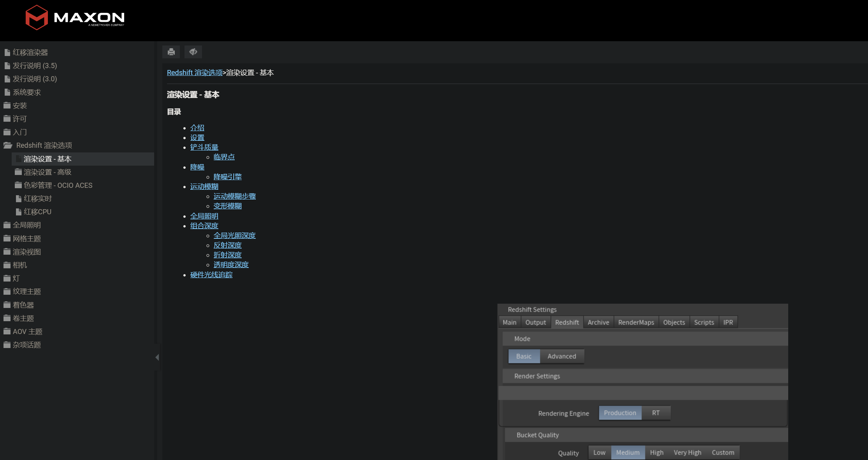868x460 pixels.
Task: Open the Scripts tab
Action: (x=704, y=322)
